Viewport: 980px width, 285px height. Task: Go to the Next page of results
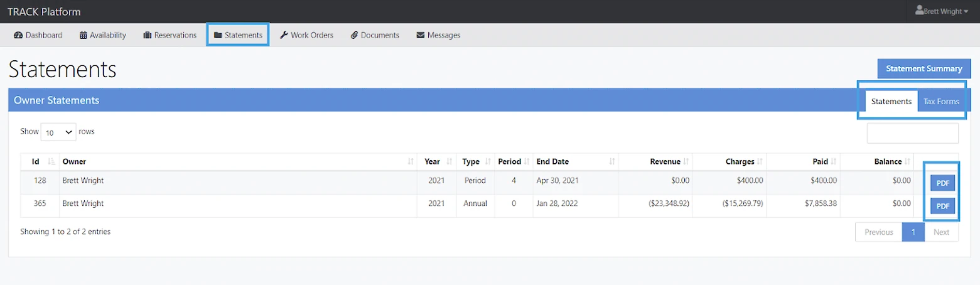click(x=941, y=232)
